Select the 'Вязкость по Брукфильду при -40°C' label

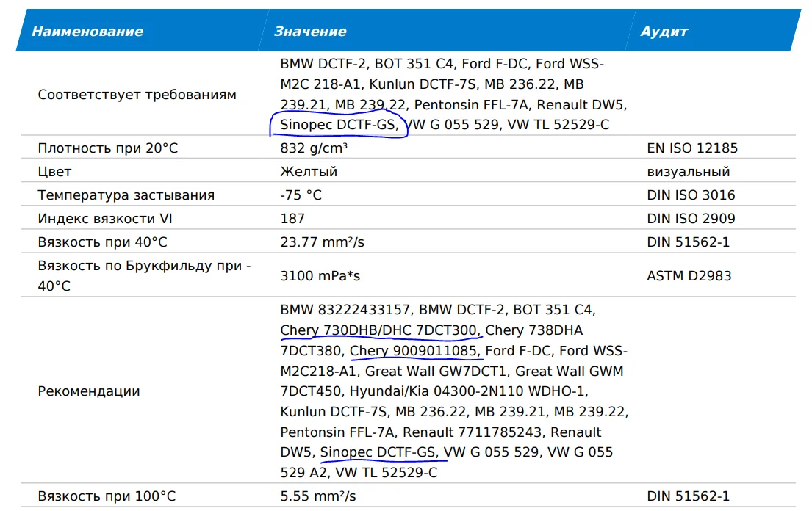coord(144,275)
